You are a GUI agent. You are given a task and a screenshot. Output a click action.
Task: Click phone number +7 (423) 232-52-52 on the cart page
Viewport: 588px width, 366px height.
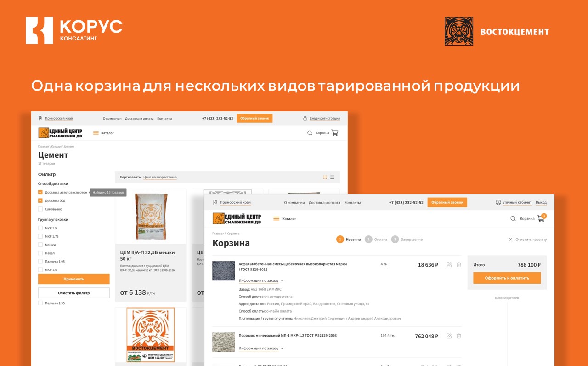406,202
